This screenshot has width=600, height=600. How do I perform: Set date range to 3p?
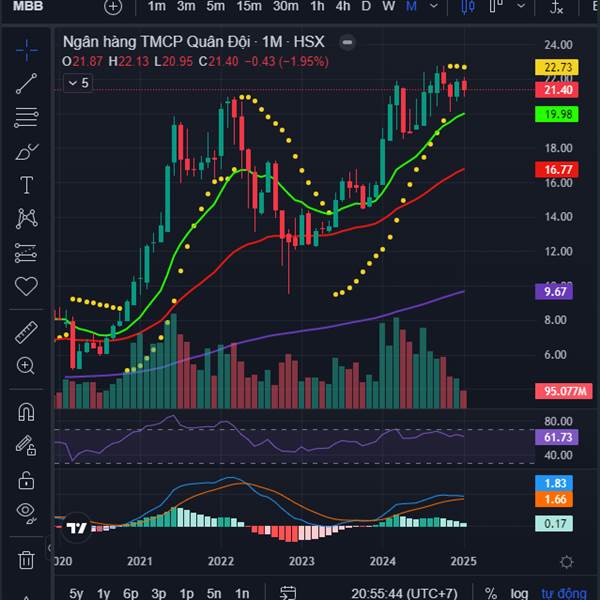click(158, 593)
